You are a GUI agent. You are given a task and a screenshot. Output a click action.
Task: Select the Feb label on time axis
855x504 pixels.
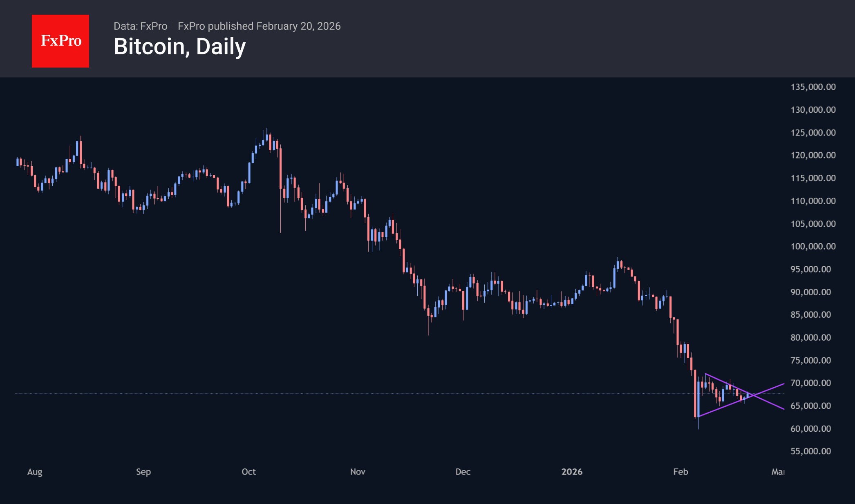pyautogui.click(x=680, y=472)
